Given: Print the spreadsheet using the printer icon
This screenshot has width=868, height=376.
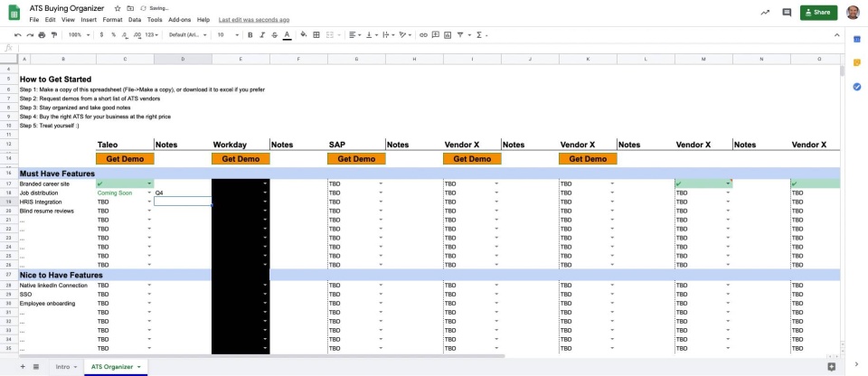Looking at the screenshot, I should (x=42, y=35).
